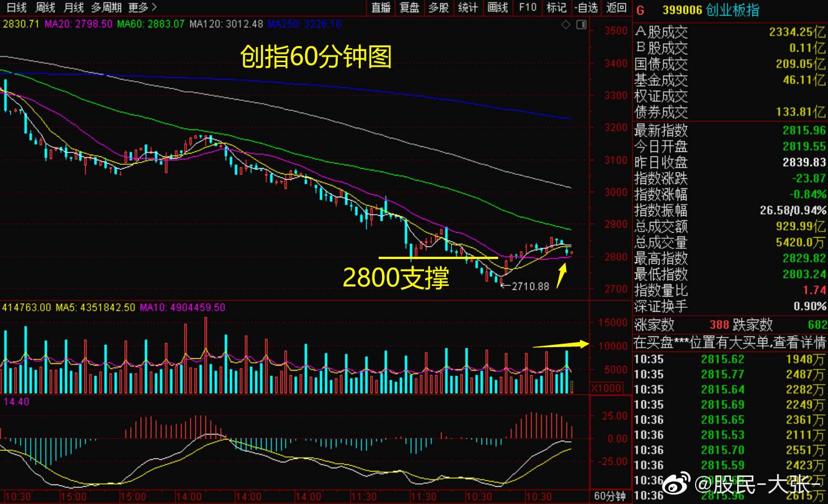Toggle the side panel layout icon
828x504 pixels.
pyautogui.click(x=581, y=25)
